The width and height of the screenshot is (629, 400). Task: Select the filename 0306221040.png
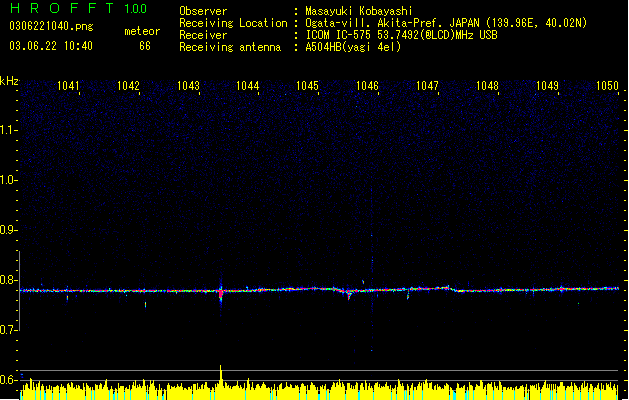click(51, 27)
